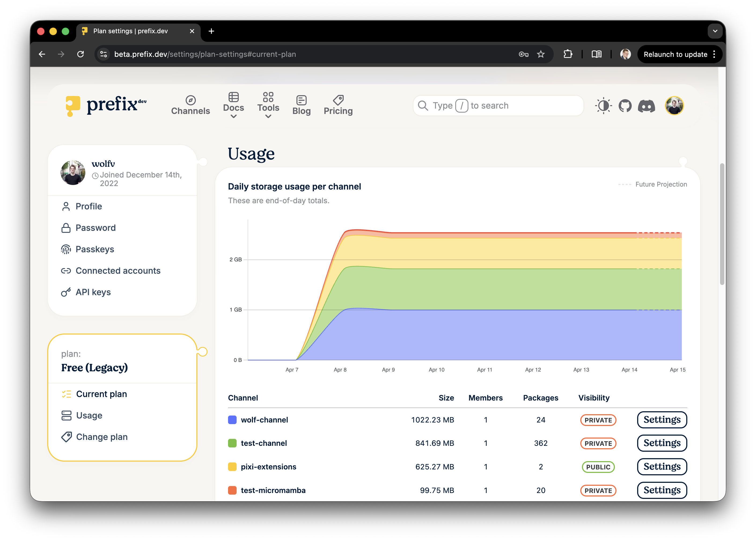Screen dimensions: 756x541
Task: Click the pixi-extensions yellow color swatch
Action: pyautogui.click(x=232, y=467)
